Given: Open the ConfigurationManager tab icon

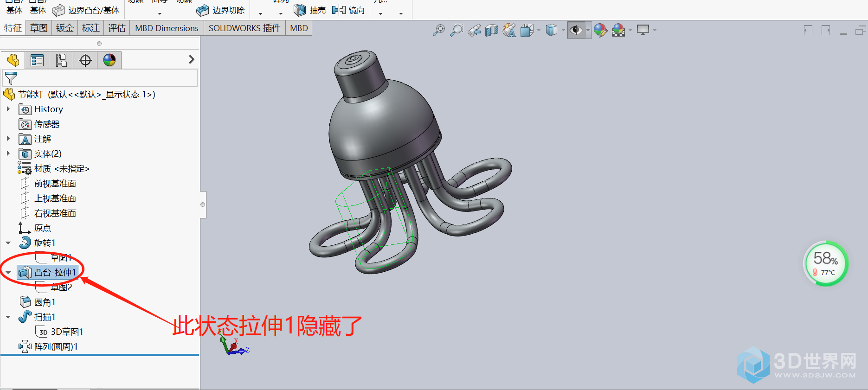Looking at the screenshot, I should click(61, 60).
